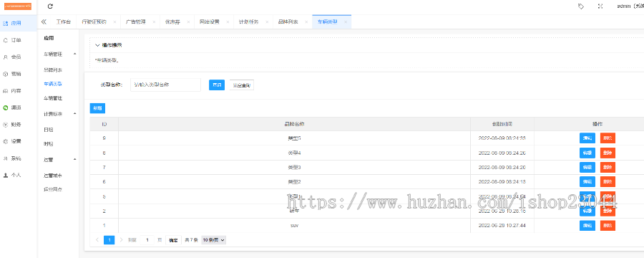Open the admin user menu at top right

tap(630, 6)
